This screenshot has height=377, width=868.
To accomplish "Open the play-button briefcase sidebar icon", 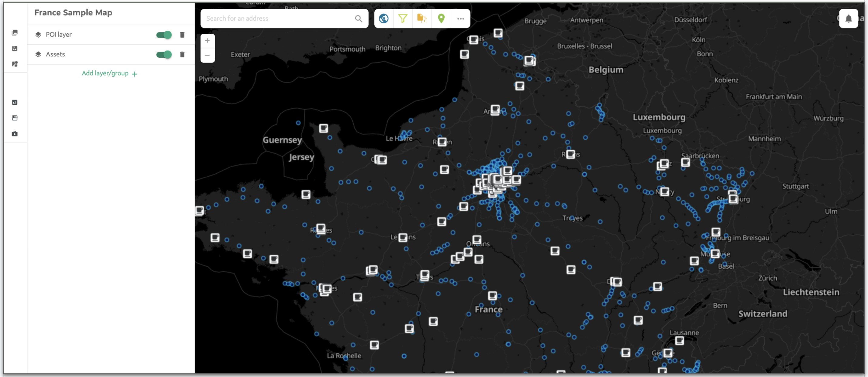I will 15,134.
